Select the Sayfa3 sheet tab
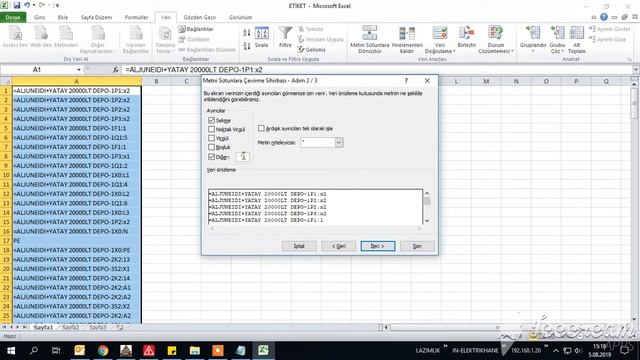 click(98, 327)
